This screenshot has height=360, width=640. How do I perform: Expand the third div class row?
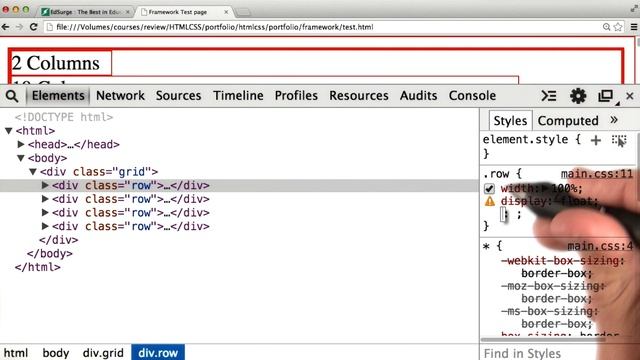point(45,213)
